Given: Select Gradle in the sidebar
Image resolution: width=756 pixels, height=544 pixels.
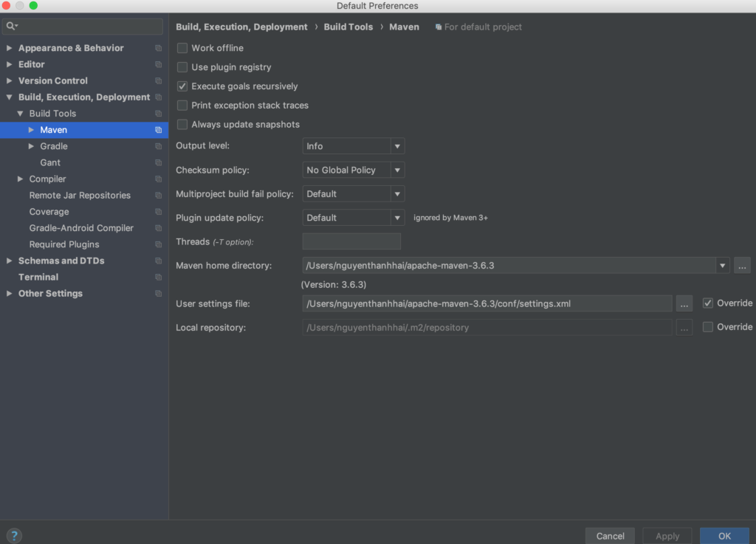Looking at the screenshot, I should (55, 145).
